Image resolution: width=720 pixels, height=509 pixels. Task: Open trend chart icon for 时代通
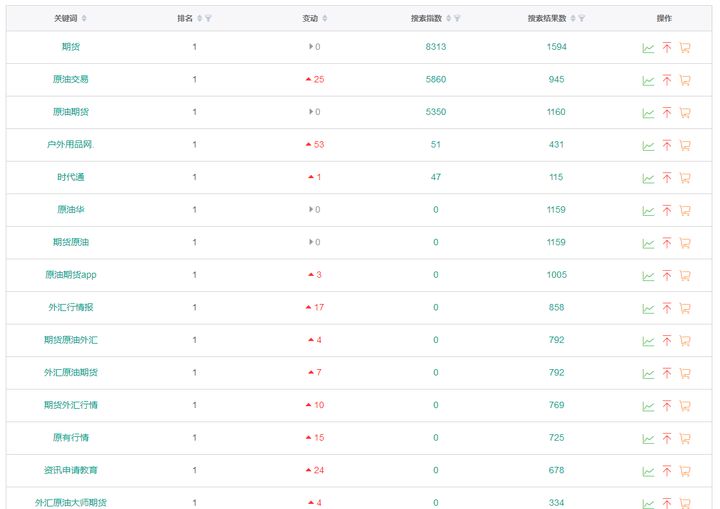coord(648,178)
